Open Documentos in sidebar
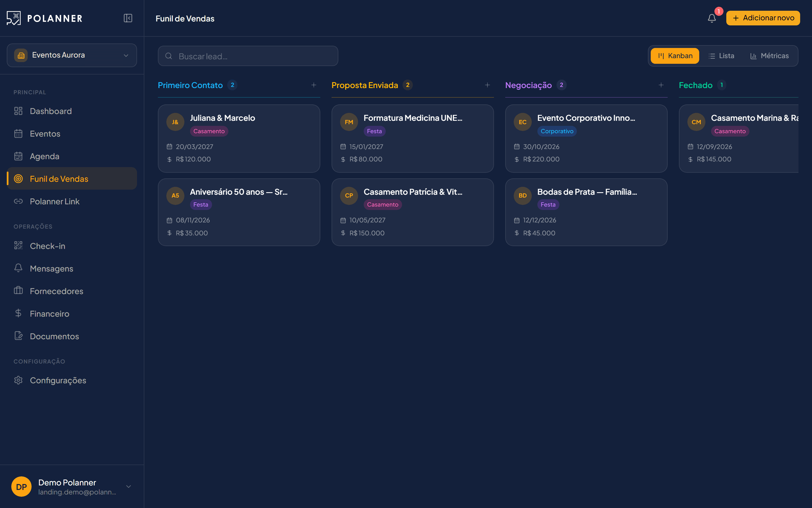Screen dimensions: 812x508 pyautogui.click(x=72, y=336)
